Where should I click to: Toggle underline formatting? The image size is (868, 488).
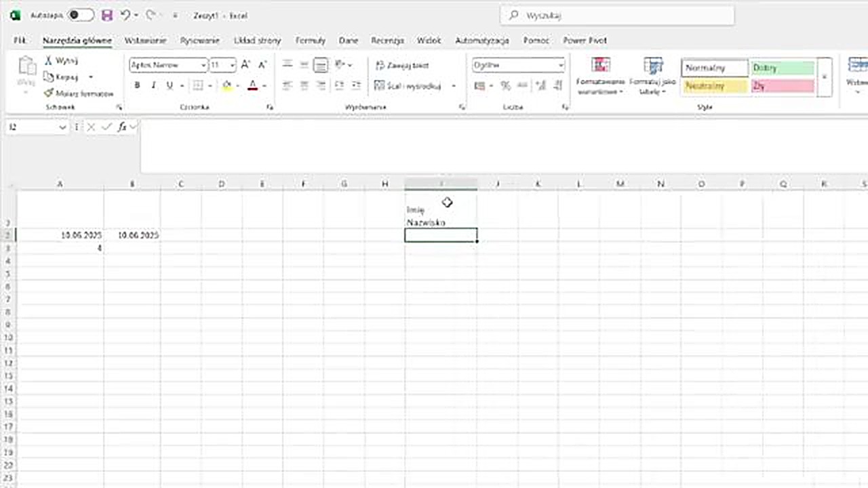[170, 85]
